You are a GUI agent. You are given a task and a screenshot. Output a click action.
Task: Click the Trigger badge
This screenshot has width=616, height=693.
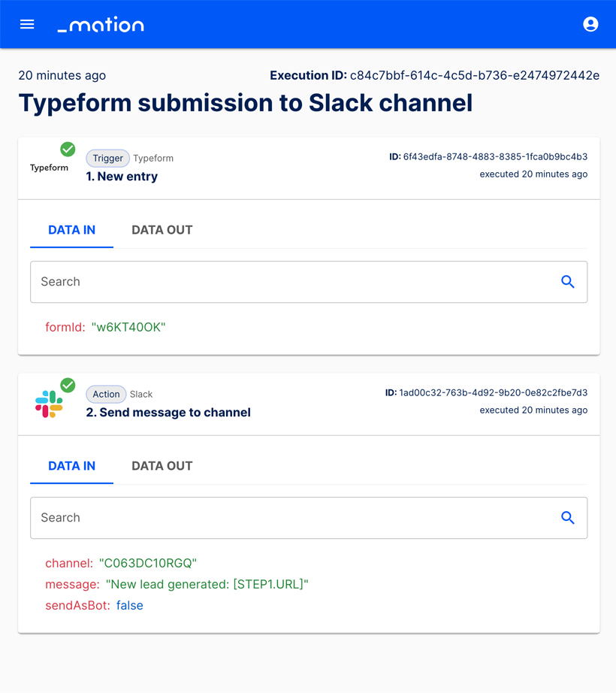pos(107,158)
